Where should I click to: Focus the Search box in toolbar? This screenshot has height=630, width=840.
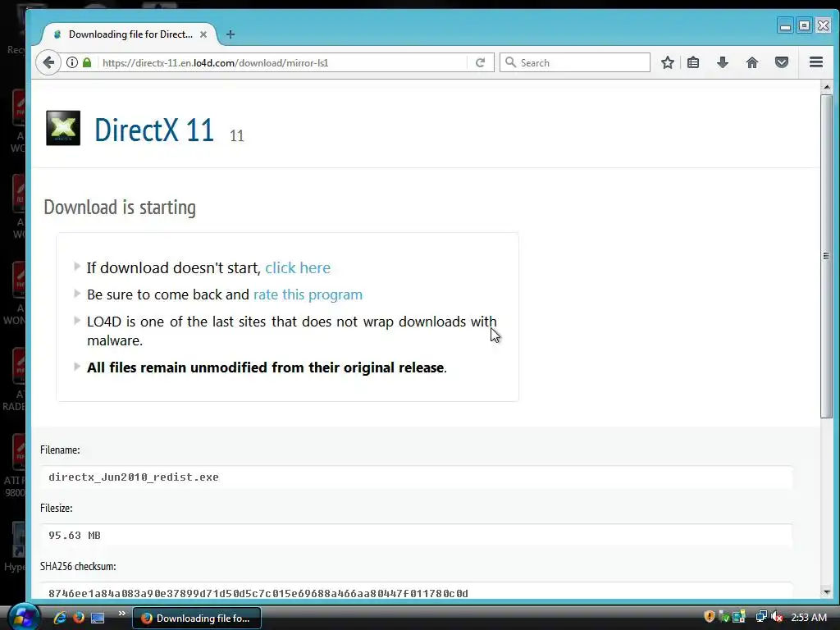[x=575, y=62]
